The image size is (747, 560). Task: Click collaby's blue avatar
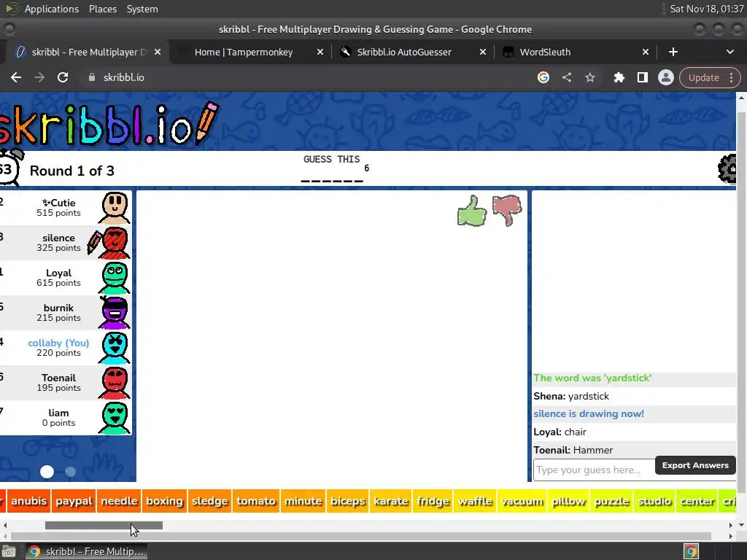pyautogui.click(x=115, y=348)
